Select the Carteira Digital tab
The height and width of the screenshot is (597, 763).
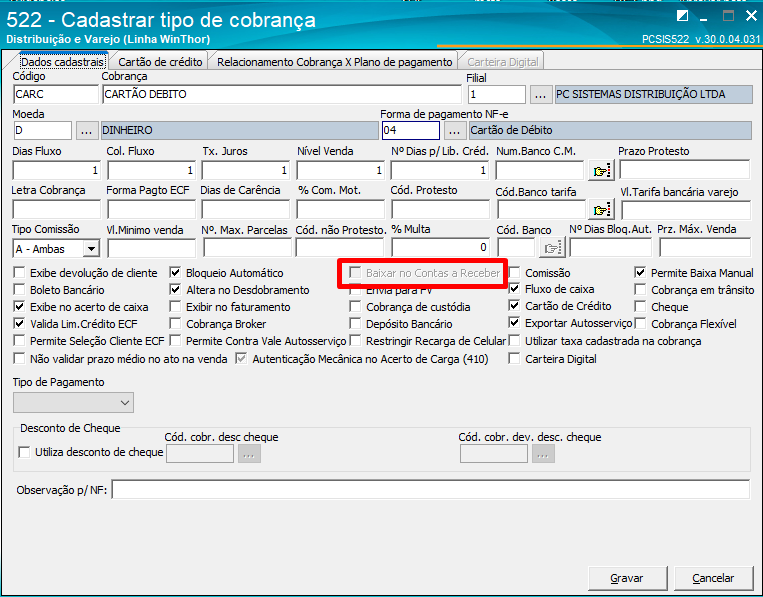(x=503, y=62)
